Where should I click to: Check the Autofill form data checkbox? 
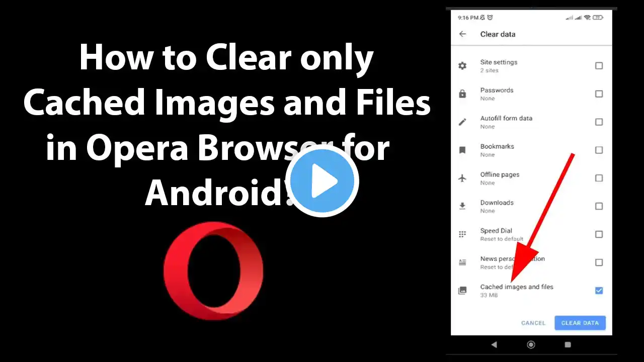(599, 122)
